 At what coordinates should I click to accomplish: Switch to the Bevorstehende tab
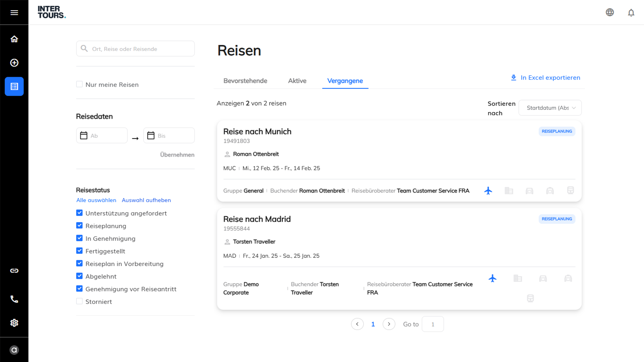(245, 81)
